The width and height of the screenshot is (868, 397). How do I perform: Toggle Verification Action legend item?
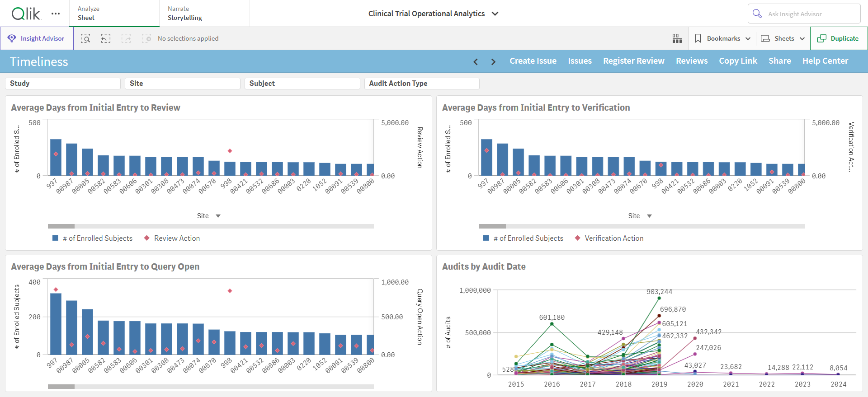click(609, 238)
